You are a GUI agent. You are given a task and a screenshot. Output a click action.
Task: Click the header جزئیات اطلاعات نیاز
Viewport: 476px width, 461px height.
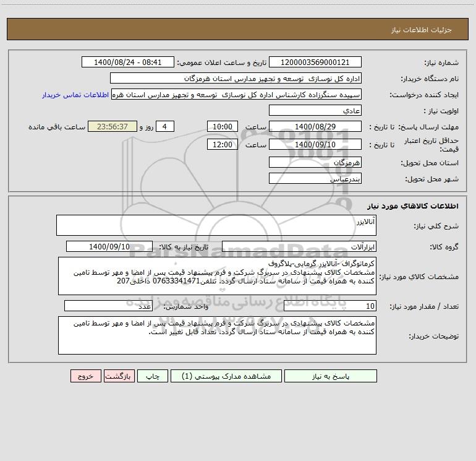pos(422,30)
